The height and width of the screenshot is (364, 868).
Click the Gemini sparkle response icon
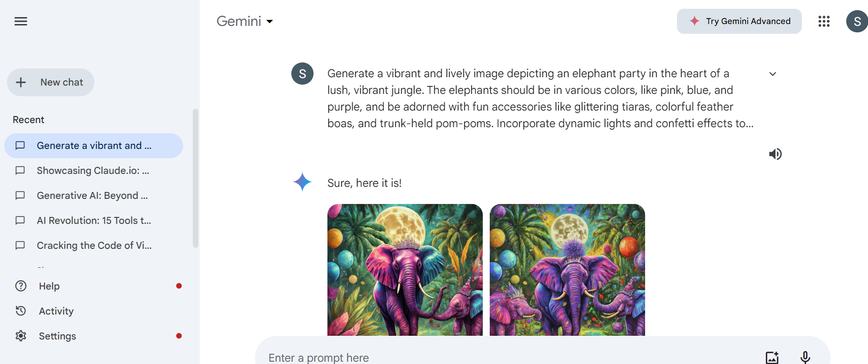(302, 182)
